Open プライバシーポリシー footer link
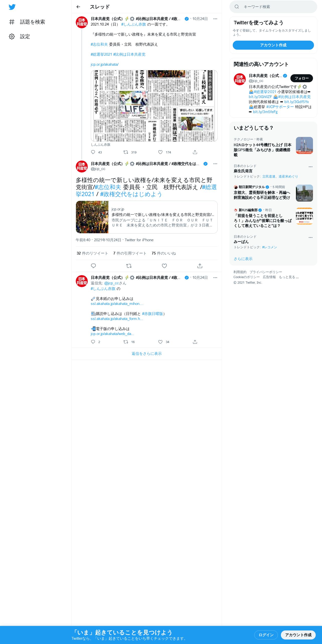 coord(266,272)
